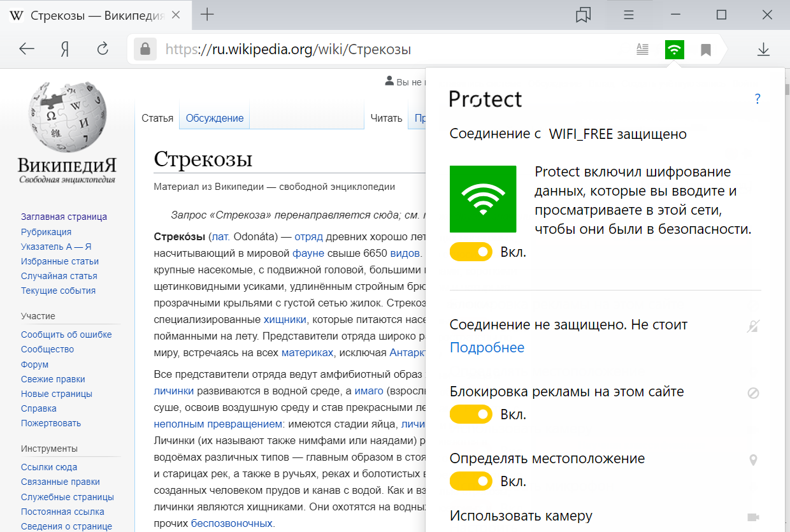This screenshot has height=532, width=790.
Task: Click the padlock site security icon
Action: [145, 49]
